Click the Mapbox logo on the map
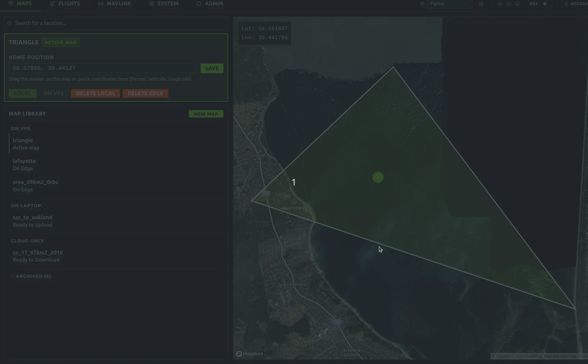 click(250, 354)
